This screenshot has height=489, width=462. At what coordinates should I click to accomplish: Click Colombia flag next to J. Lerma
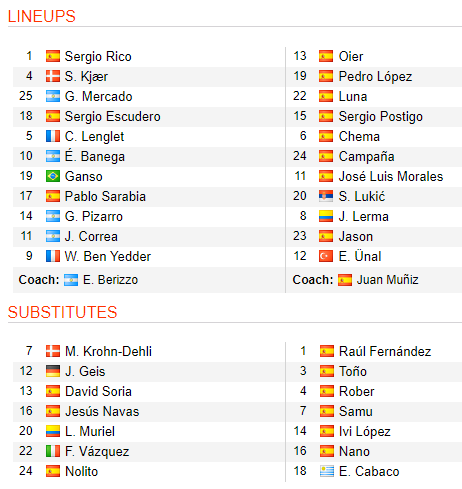326,216
